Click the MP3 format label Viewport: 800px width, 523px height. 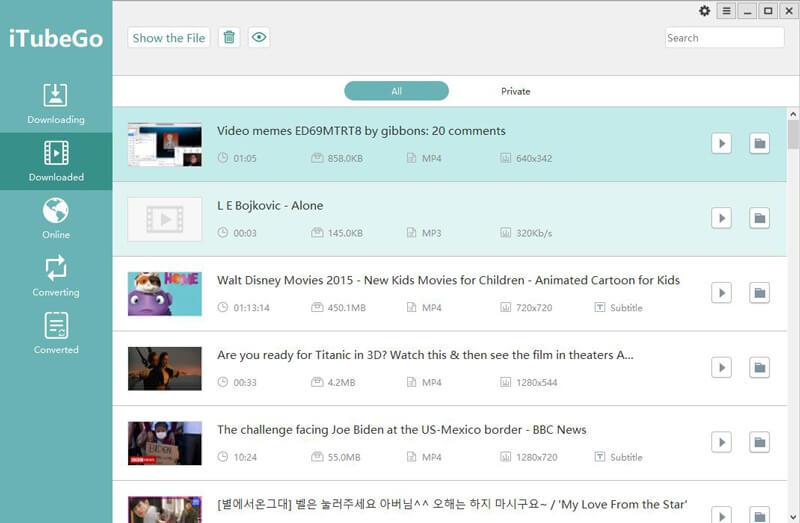tap(431, 233)
